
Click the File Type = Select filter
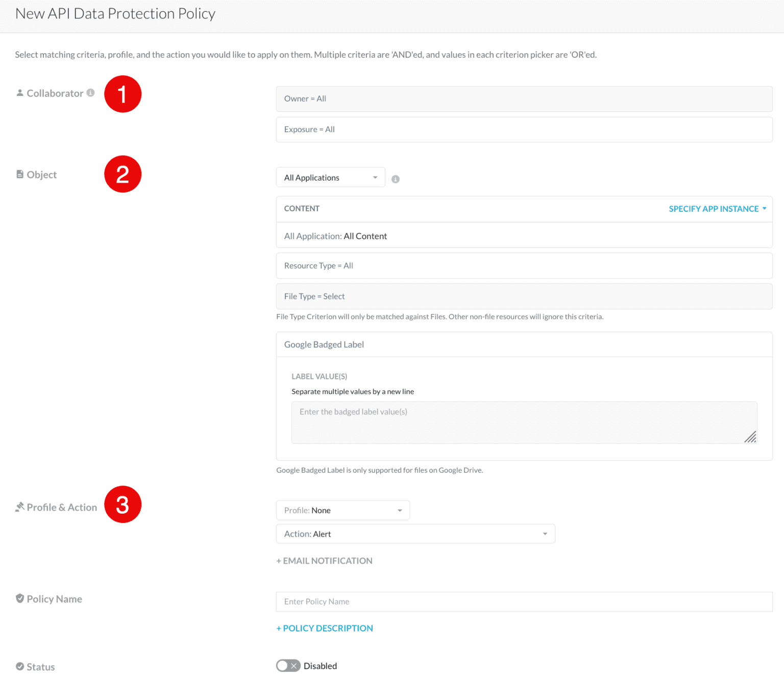click(x=524, y=296)
